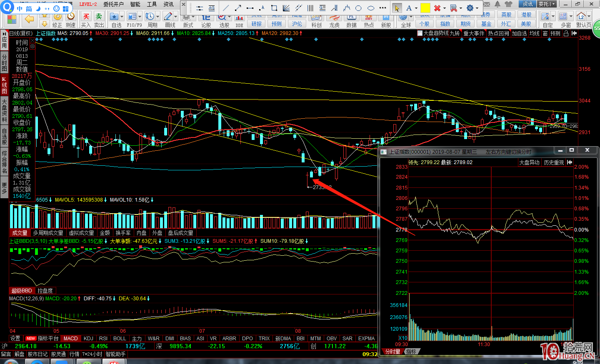600x364 pixels.
Task: Toggle 简 simplified character mode
Action: 29,8
